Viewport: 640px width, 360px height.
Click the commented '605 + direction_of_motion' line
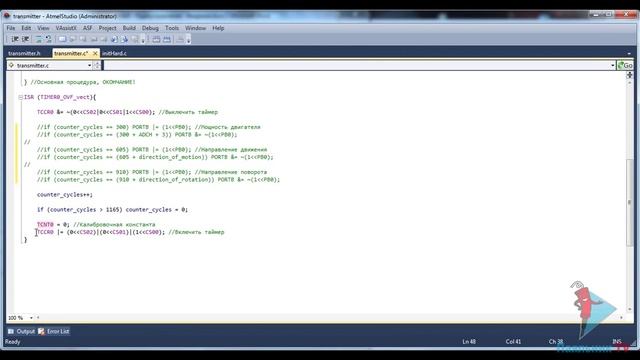155,157
